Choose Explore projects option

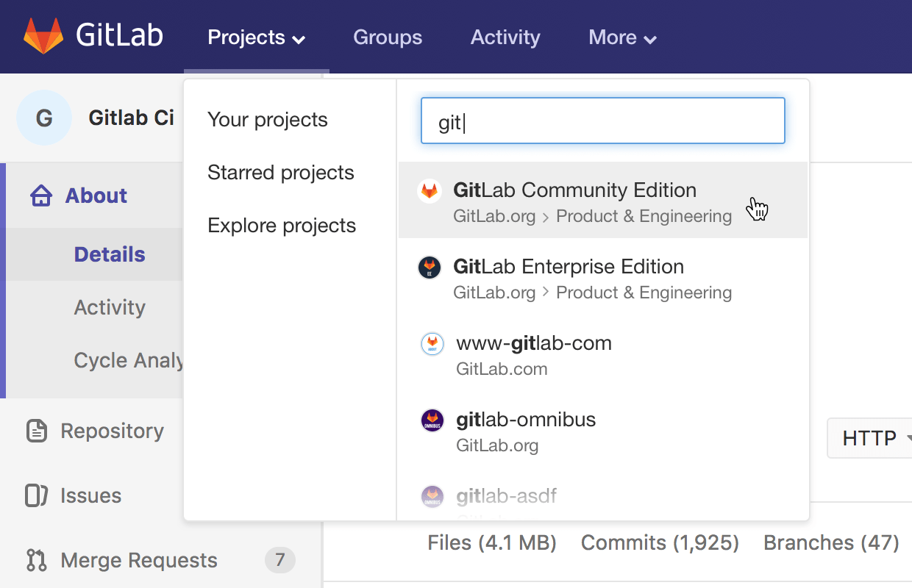coord(282,226)
